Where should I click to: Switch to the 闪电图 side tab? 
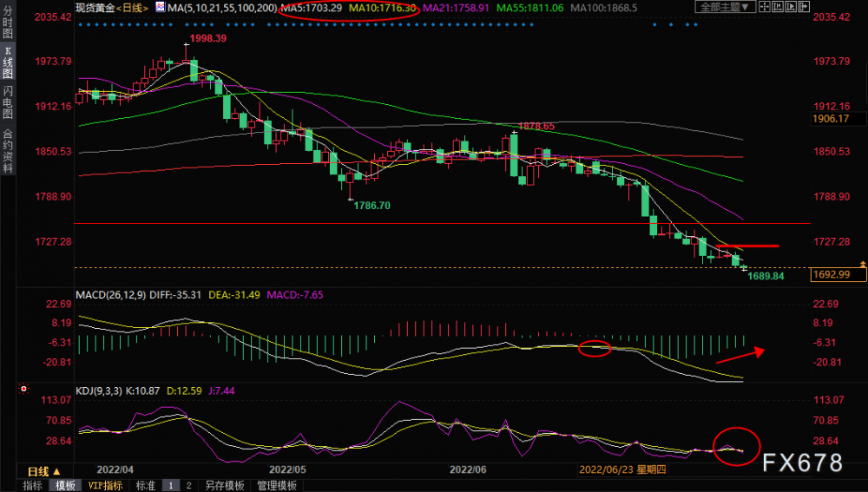[x=8, y=102]
